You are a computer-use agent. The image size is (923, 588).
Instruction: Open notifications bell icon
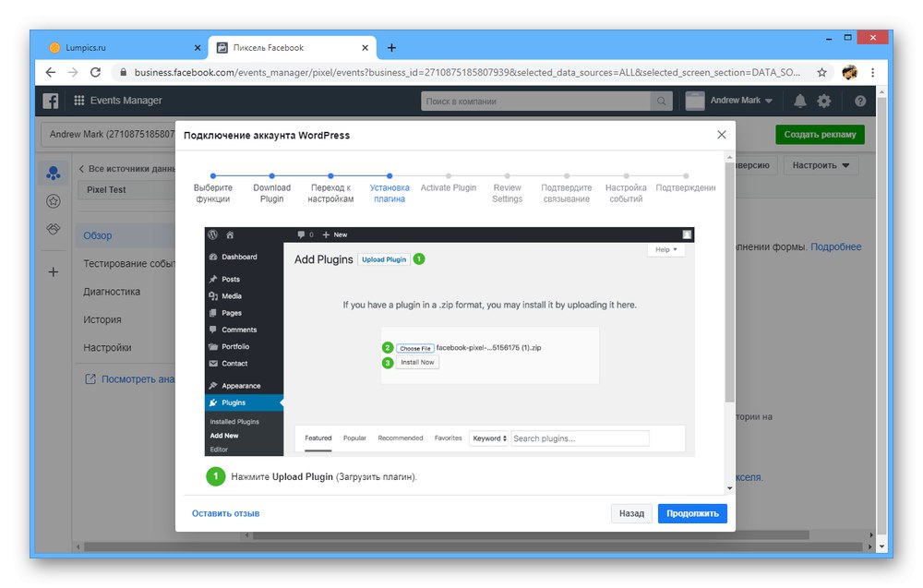pos(800,101)
